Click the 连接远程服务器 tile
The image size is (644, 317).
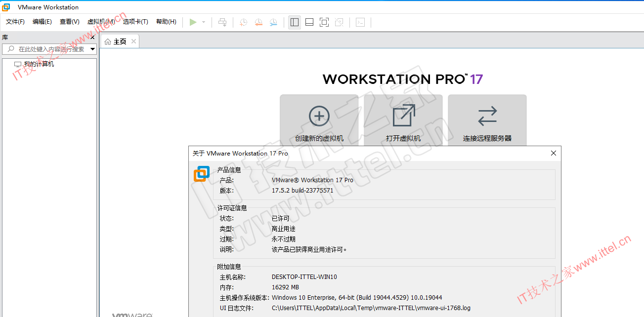487,120
